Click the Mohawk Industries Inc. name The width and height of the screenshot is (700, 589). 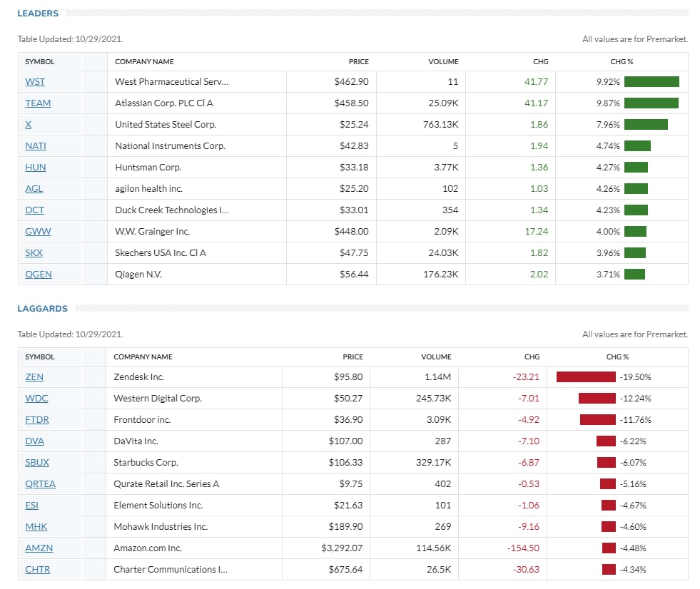161,527
